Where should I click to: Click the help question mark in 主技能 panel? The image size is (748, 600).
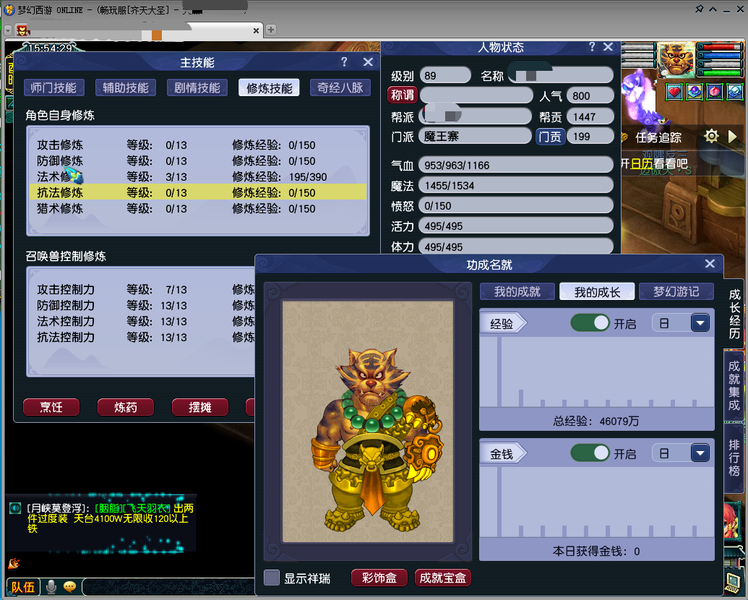(x=344, y=62)
